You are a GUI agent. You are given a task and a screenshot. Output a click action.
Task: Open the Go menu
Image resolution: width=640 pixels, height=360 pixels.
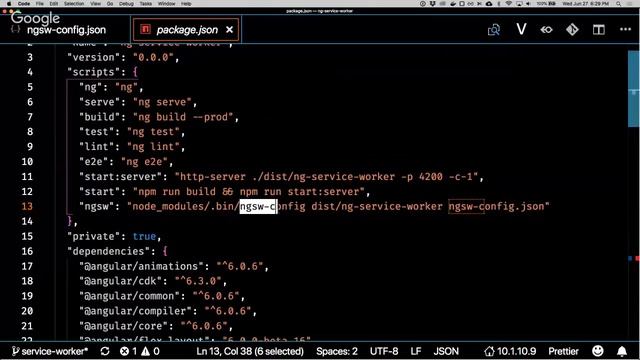click(110, 4)
